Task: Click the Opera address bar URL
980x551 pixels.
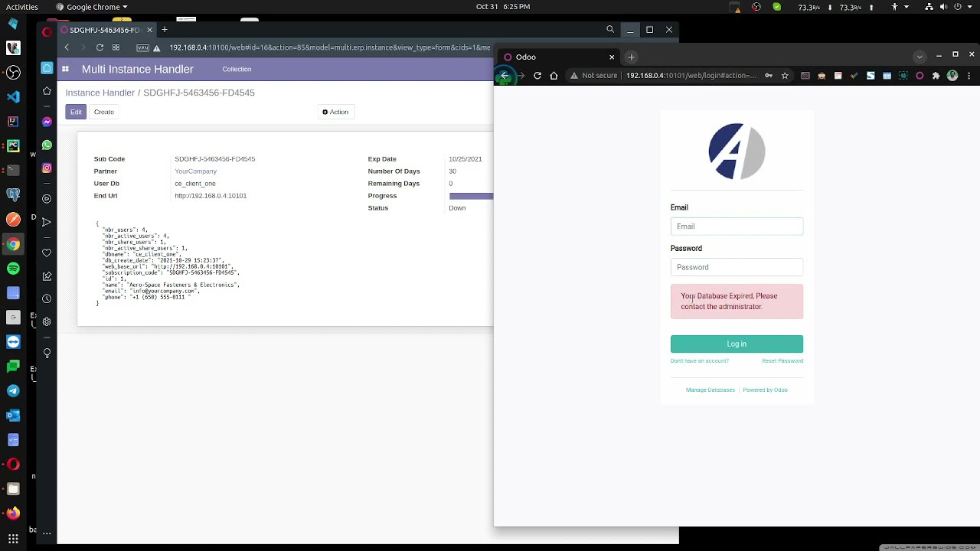Action: 330,47
